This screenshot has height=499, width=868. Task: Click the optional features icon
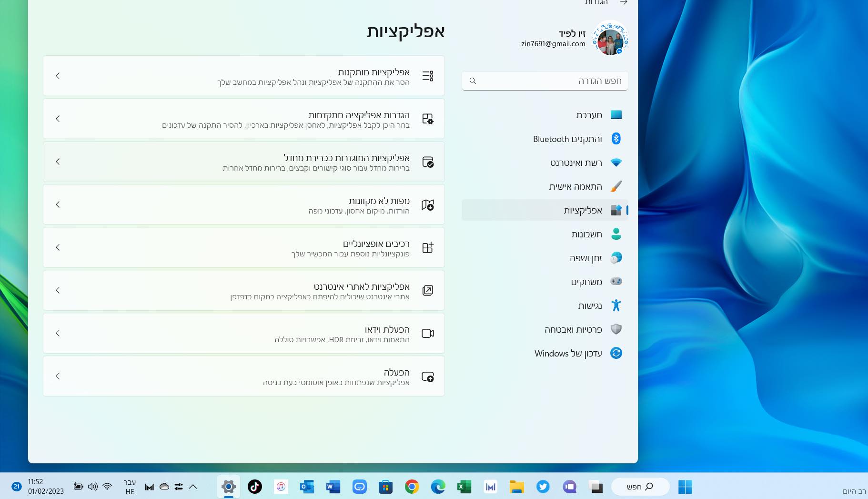click(x=427, y=247)
